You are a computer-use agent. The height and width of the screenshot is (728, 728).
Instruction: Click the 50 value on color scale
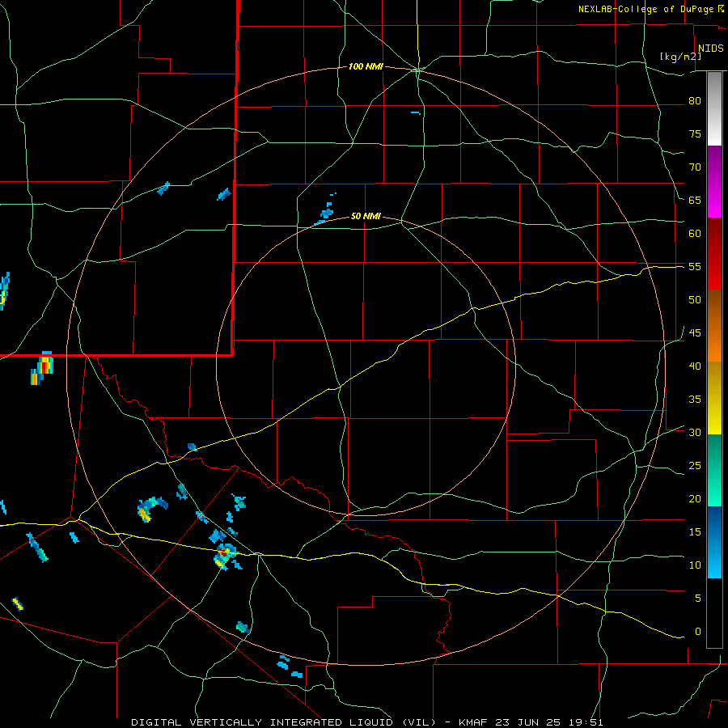coord(695,300)
